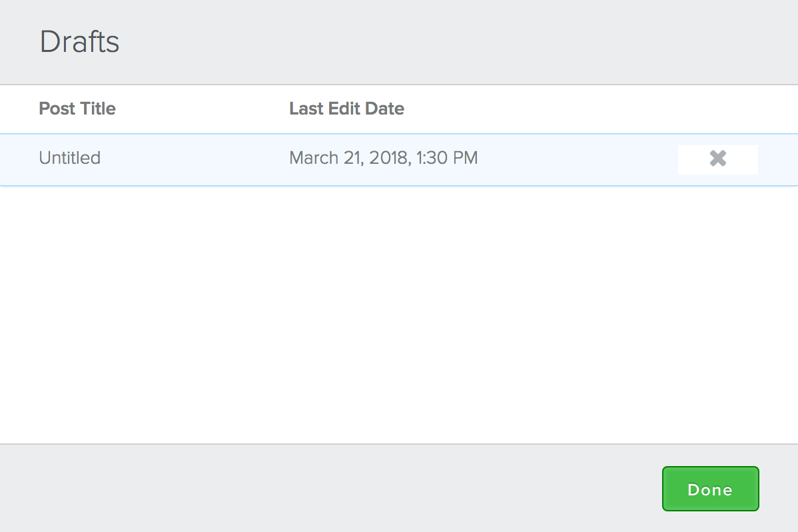Click the date March 21, 2018, 1:30 PM

coord(383,158)
